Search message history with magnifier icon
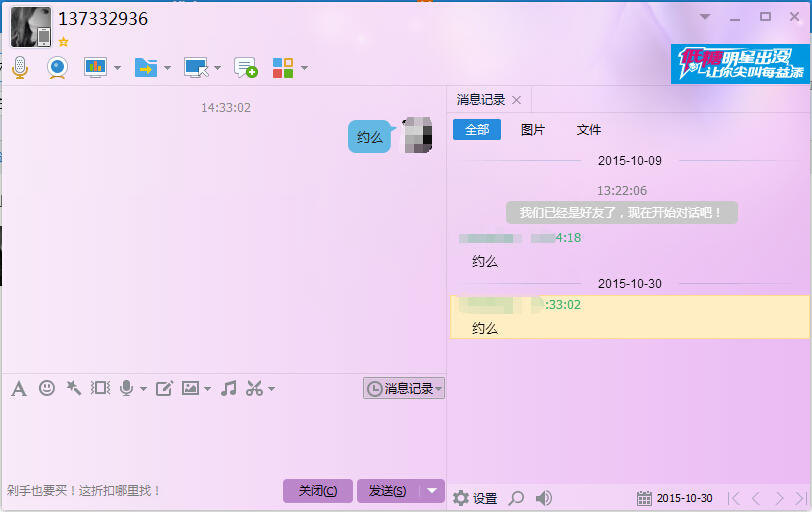Viewport: 812px width, 512px height. click(x=516, y=498)
